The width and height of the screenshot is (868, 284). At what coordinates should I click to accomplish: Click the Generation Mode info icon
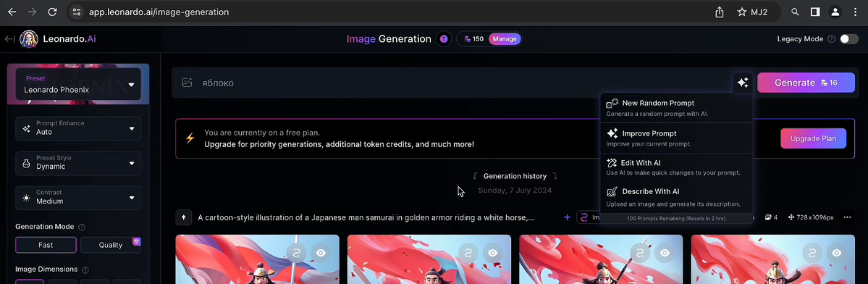pyautogui.click(x=82, y=227)
